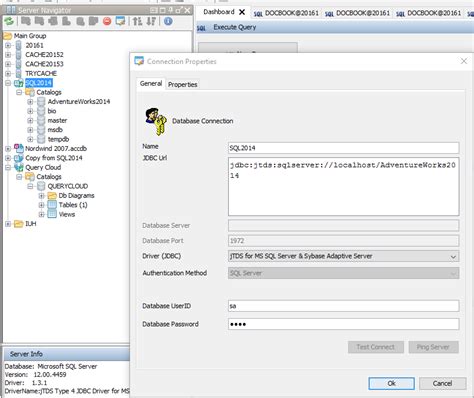Float the Server Navigator panel
474x398 pixels.
(178, 10)
